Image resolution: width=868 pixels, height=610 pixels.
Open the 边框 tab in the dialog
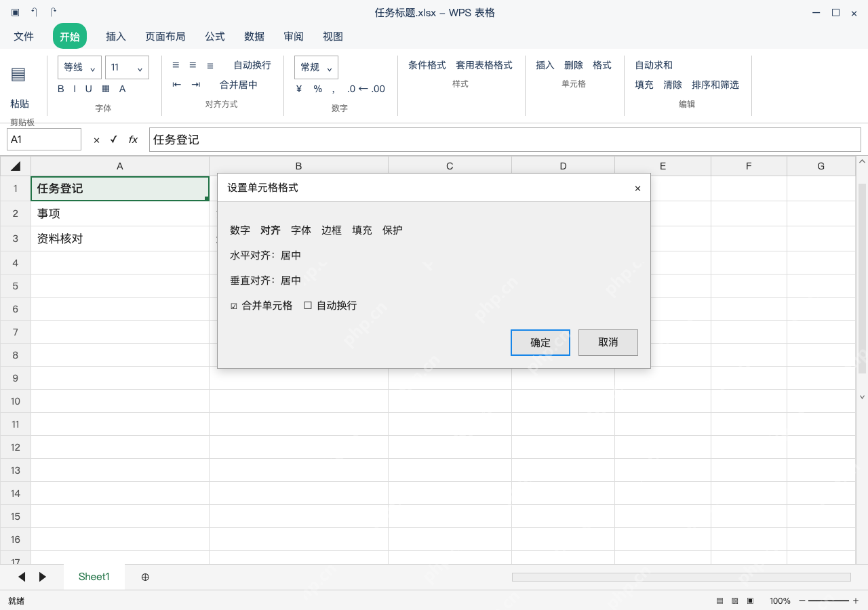332,230
